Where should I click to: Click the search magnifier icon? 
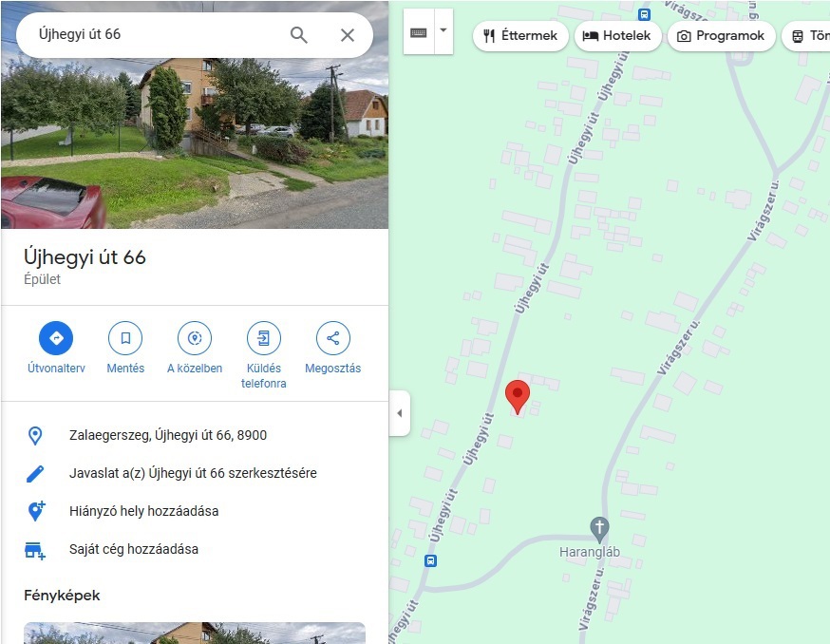(298, 35)
